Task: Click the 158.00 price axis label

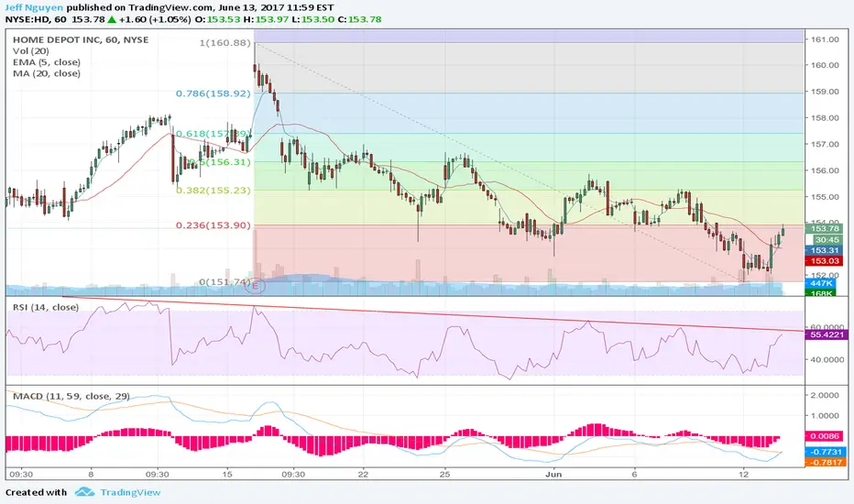Action: click(825, 117)
